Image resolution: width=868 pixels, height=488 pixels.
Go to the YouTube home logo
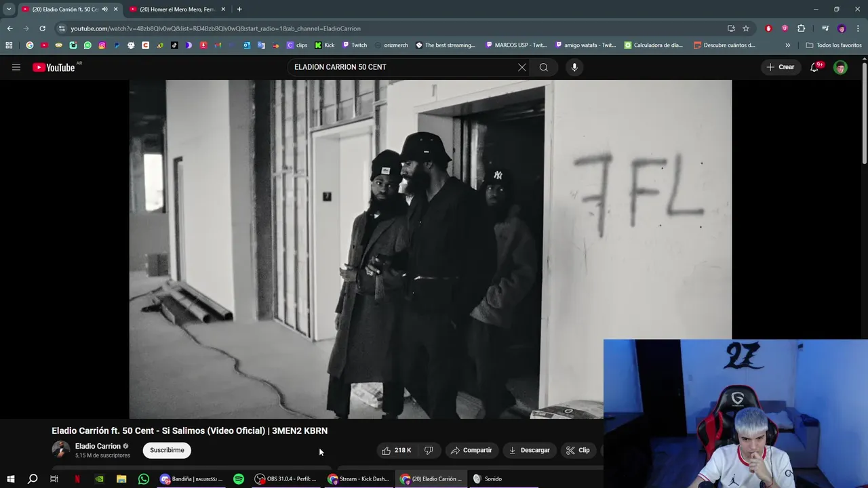(54, 67)
